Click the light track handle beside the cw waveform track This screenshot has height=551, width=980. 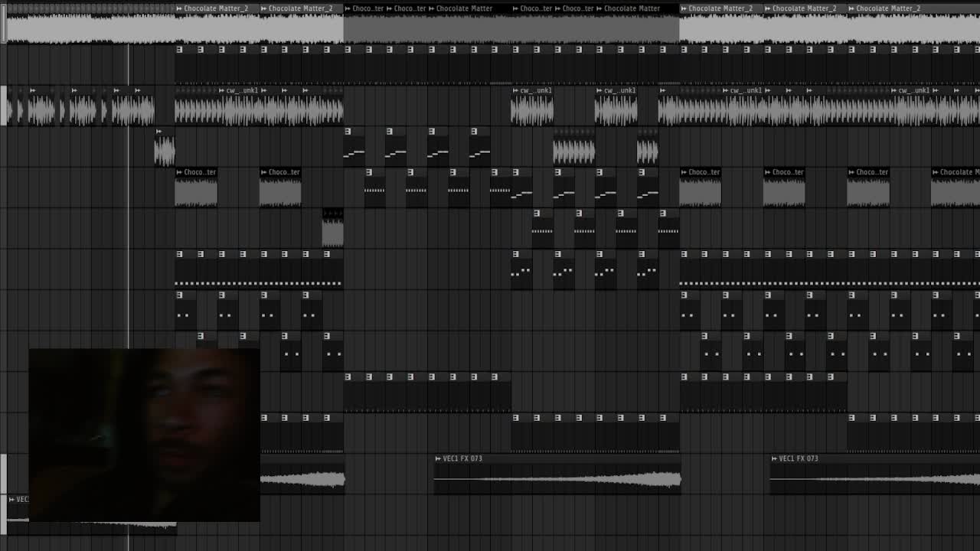click(3, 106)
